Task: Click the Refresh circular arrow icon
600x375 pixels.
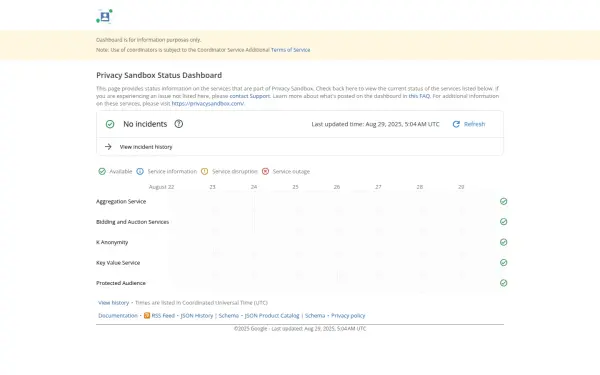Action: tap(456, 124)
